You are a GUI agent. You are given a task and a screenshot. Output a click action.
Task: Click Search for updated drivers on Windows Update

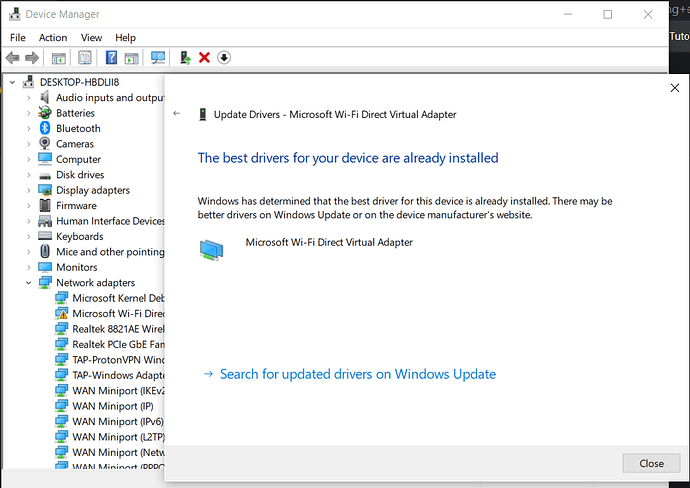click(358, 374)
